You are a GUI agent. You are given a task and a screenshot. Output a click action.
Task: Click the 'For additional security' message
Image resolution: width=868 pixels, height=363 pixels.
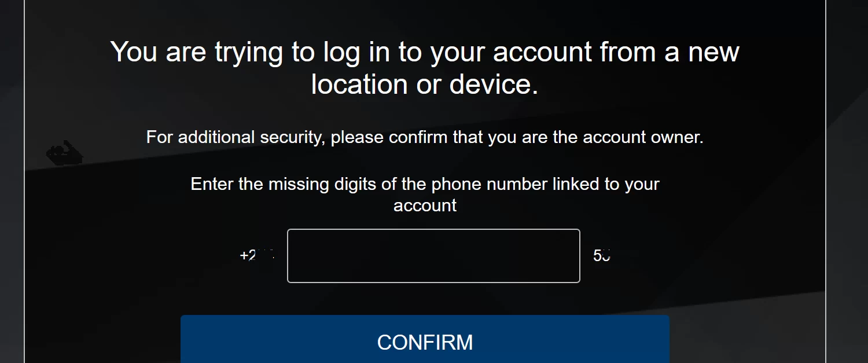425,138
